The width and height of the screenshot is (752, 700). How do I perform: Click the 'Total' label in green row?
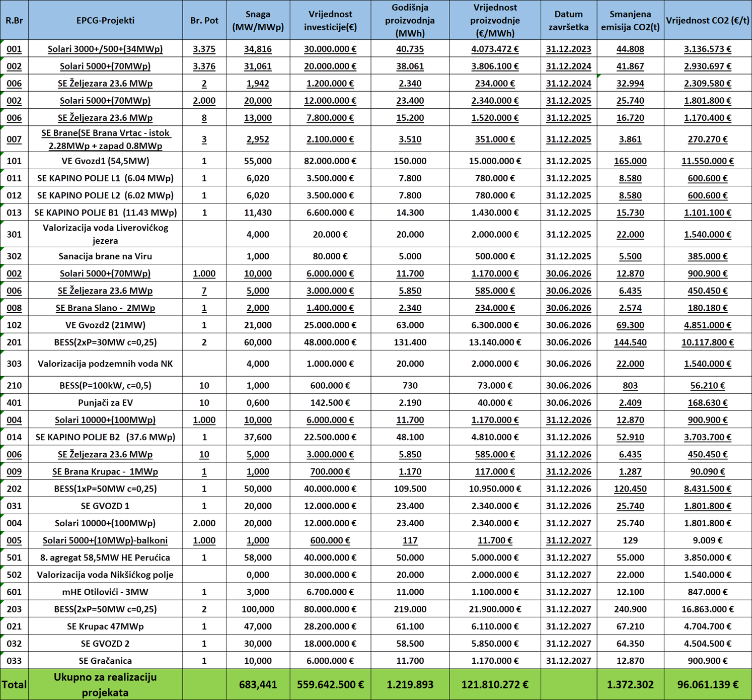(14, 684)
